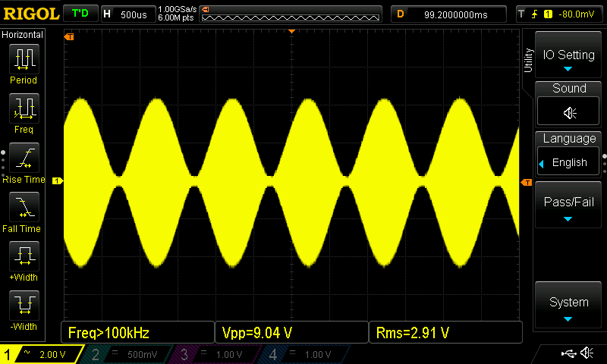The height and width of the screenshot is (364, 607).
Task: Enable channel 3 at 1.00 V
Action: tap(217, 354)
